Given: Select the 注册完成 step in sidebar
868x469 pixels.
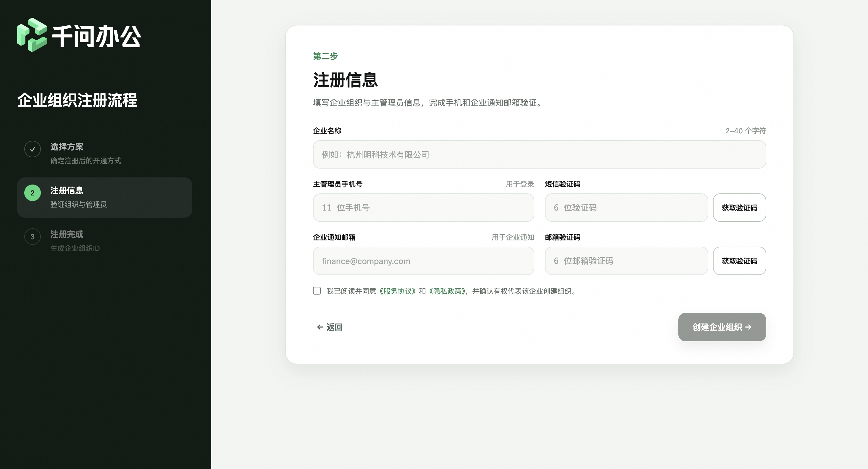Looking at the screenshot, I should [x=104, y=241].
